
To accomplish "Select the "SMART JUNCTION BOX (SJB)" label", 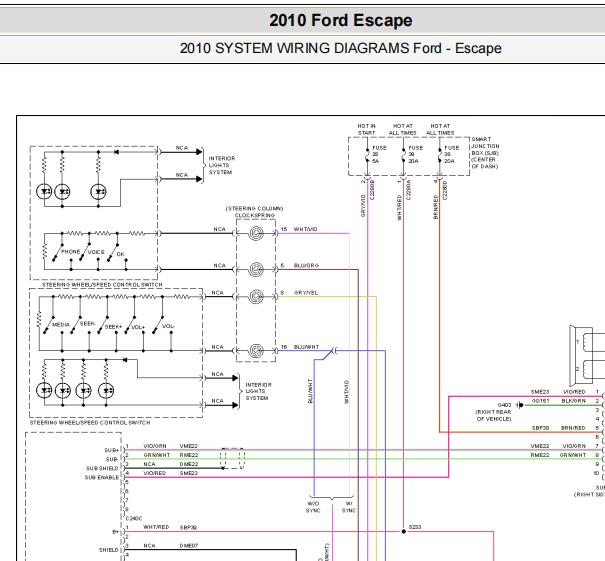I will (485, 146).
